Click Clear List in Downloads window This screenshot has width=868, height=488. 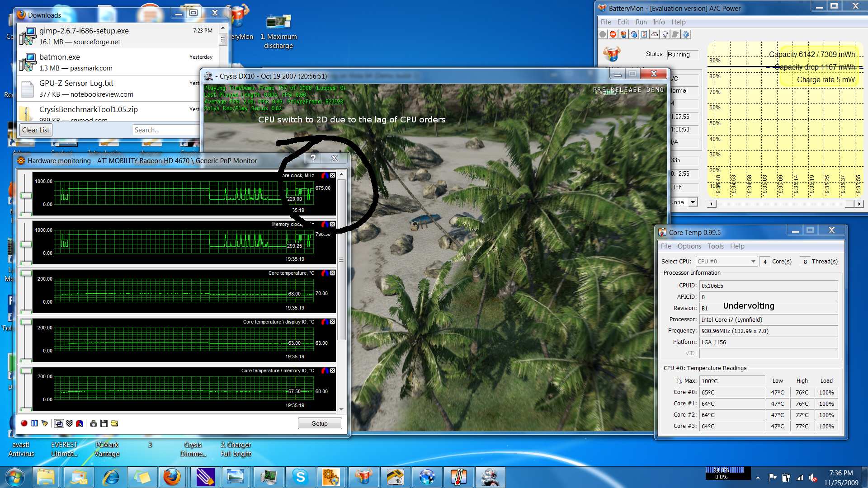point(36,130)
